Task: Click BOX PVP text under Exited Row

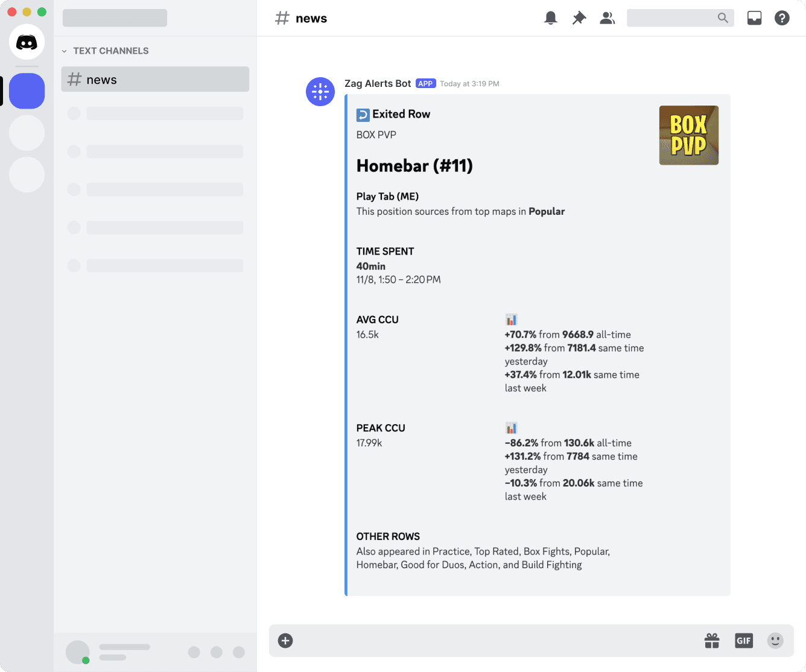Action: (376, 135)
